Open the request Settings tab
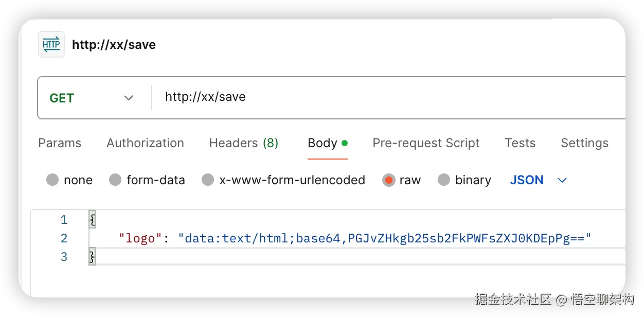Image resolution: width=644 pixels, height=316 pixels. [584, 143]
